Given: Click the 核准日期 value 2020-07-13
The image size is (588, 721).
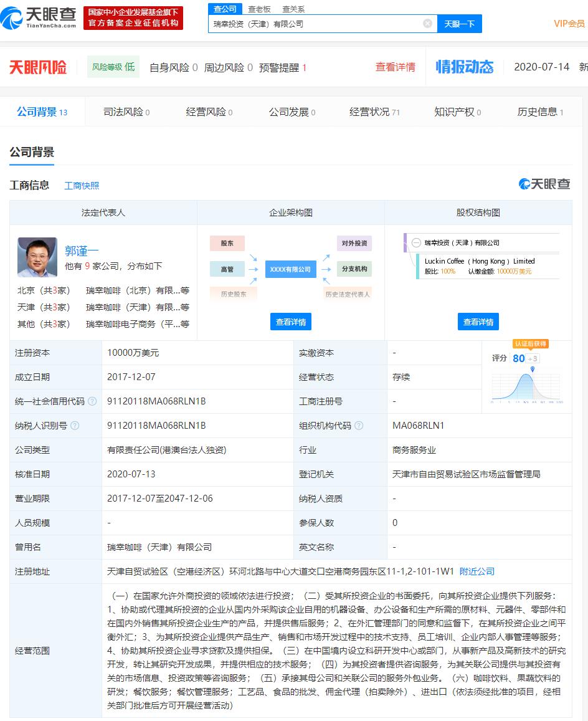Looking at the screenshot, I should [x=131, y=474].
